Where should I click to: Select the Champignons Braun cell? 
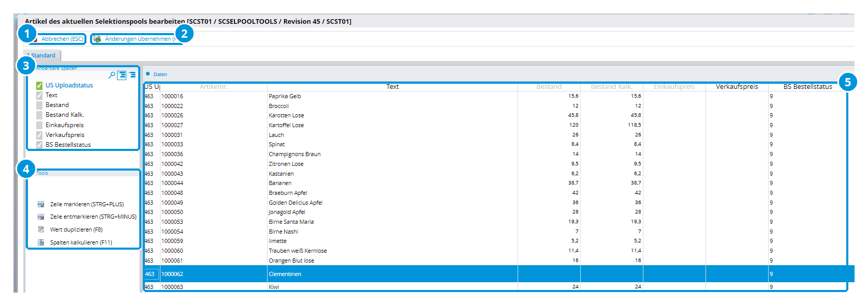pos(295,154)
